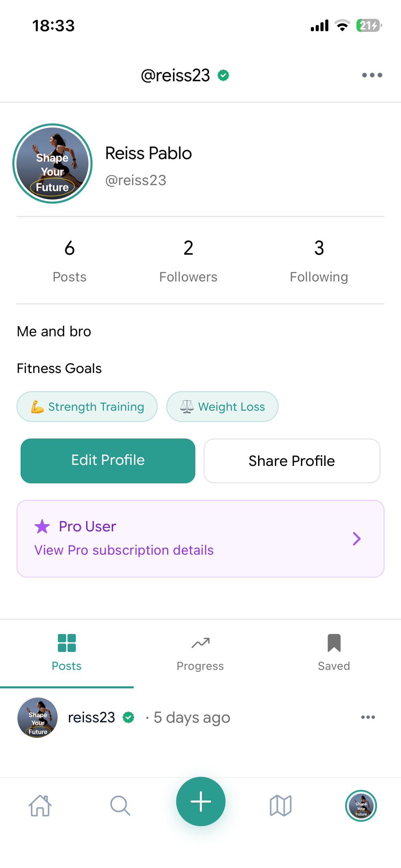401x868 pixels.
Task: Click the Edit Profile button
Action: (x=108, y=461)
